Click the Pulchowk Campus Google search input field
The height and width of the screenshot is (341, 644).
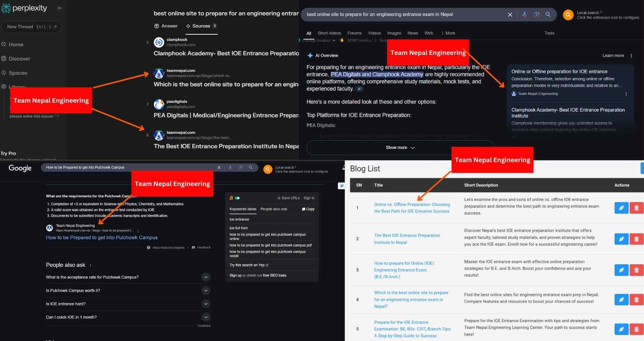coord(129,167)
